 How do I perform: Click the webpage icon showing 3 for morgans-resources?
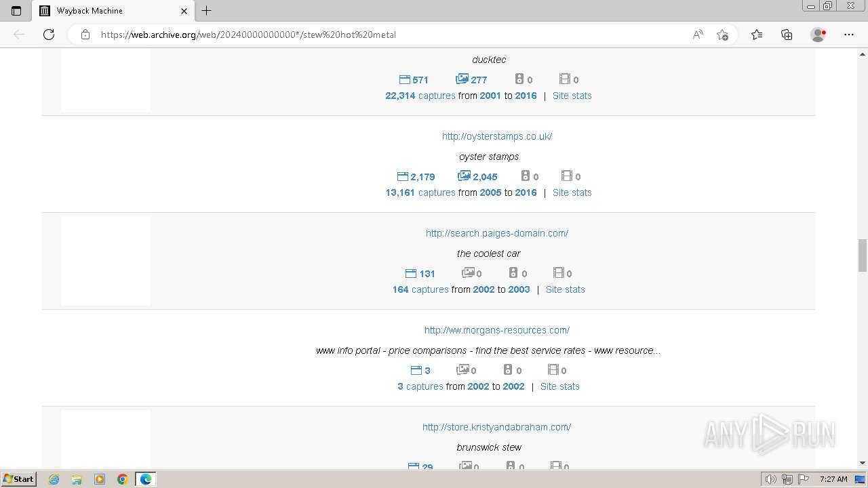pyautogui.click(x=416, y=370)
